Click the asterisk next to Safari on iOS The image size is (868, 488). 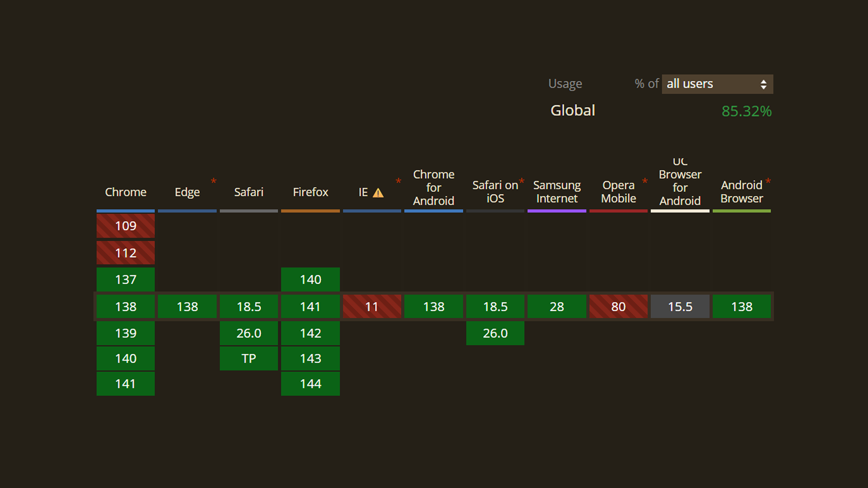(522, 181)
